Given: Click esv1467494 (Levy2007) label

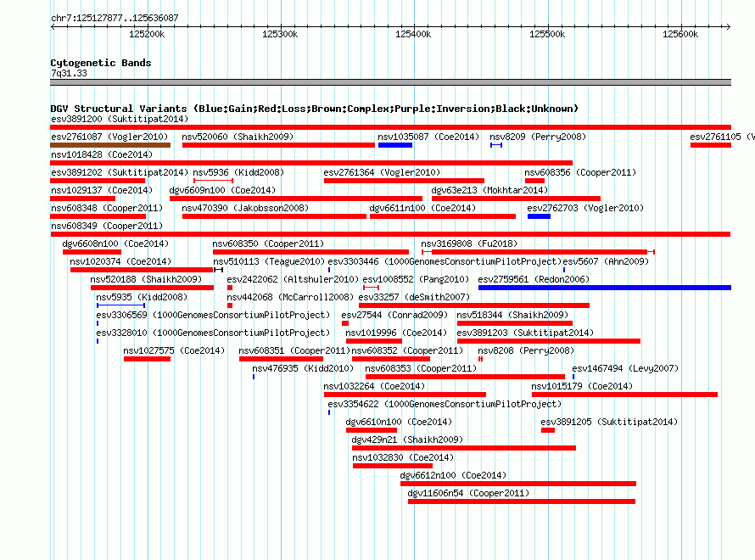Looking at the screenshot, I should click(x=625, y=368).
